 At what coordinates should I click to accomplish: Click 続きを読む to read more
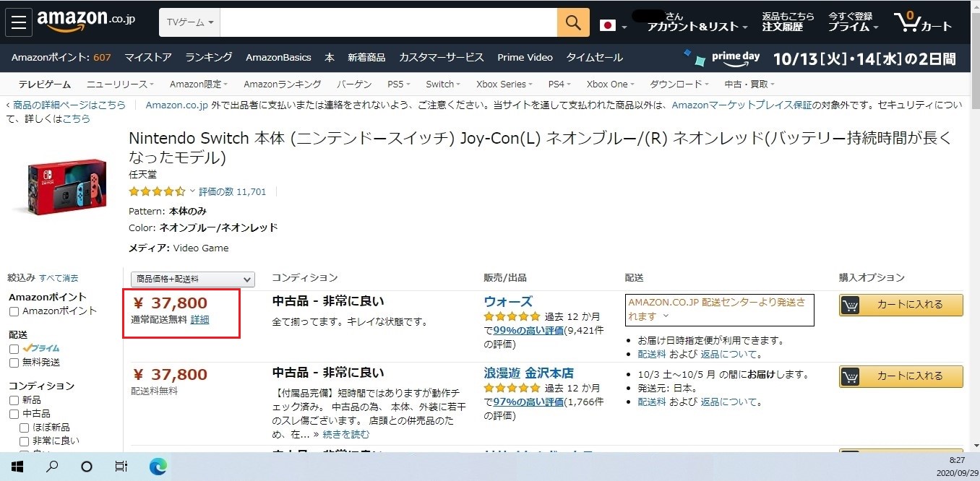pos(345,435)
